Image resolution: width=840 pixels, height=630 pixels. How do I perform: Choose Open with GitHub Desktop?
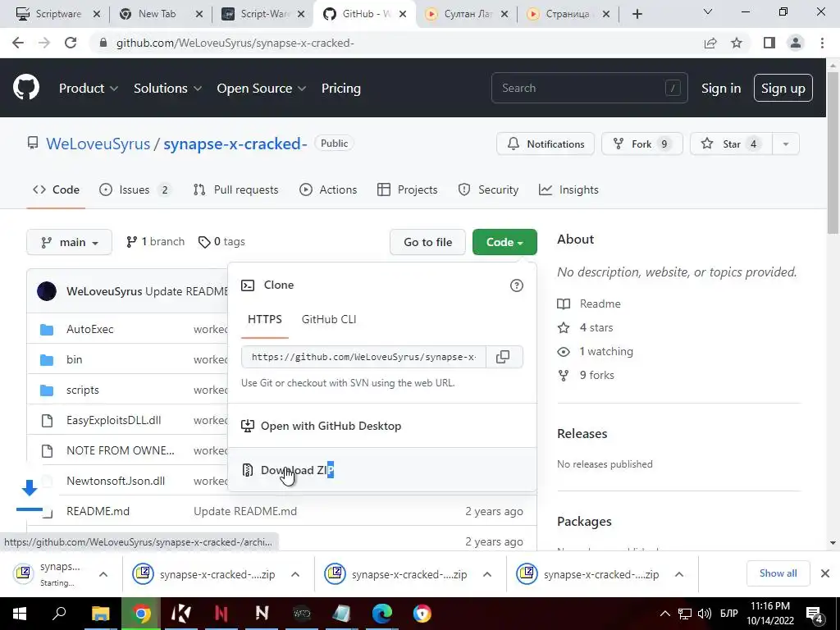point(381,426)
